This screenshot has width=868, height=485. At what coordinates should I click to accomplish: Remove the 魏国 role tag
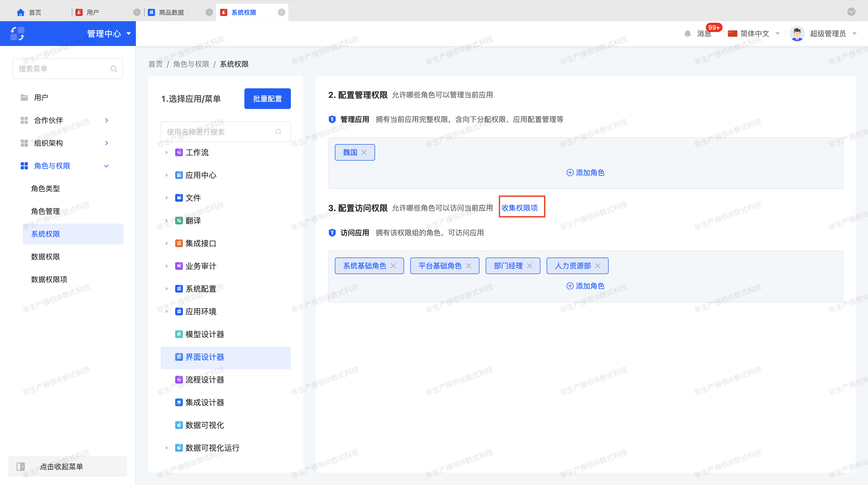(x=364, y=153)
